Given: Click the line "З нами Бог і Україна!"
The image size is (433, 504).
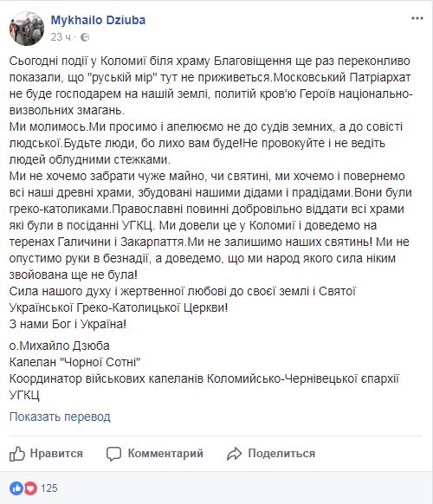Looking at the screenshot, I should (x=68, y=324).
